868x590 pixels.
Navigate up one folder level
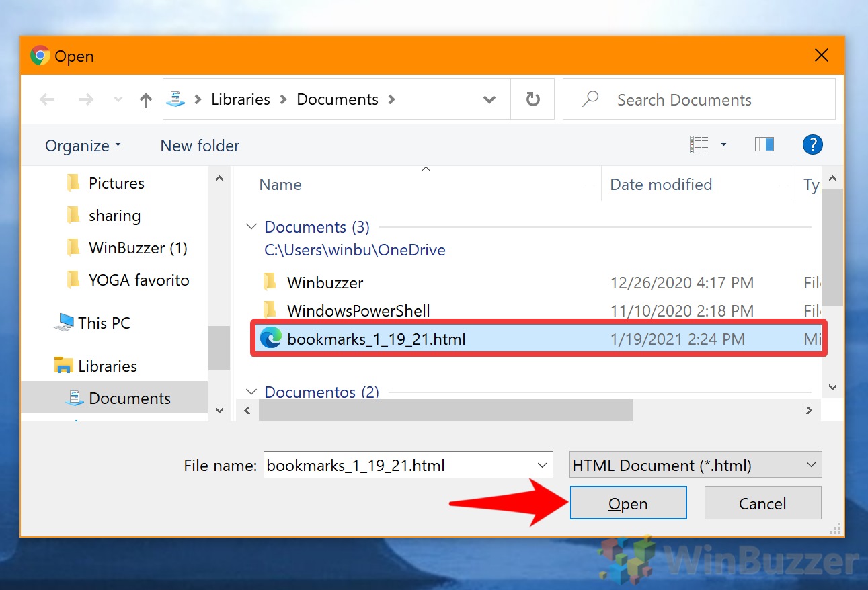tap(145, 99)
